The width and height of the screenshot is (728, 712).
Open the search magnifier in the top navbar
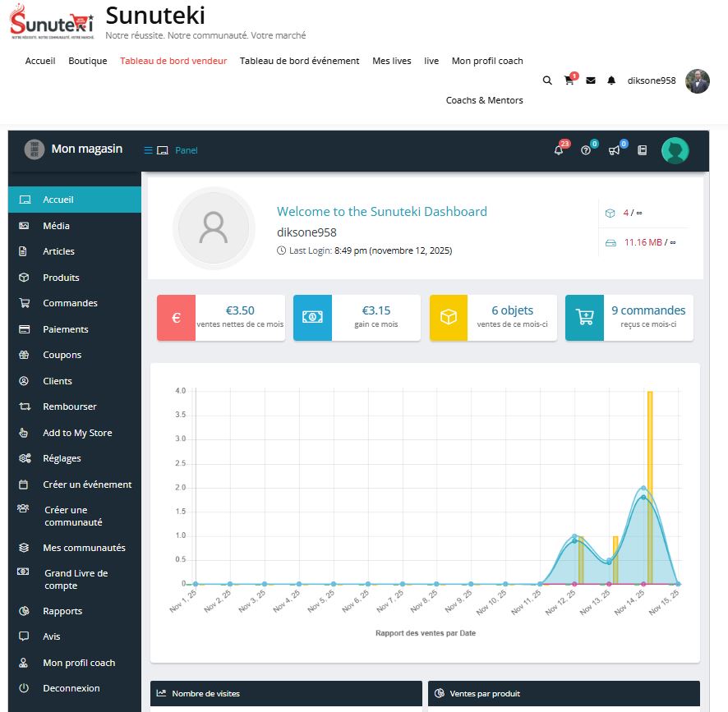547,80
